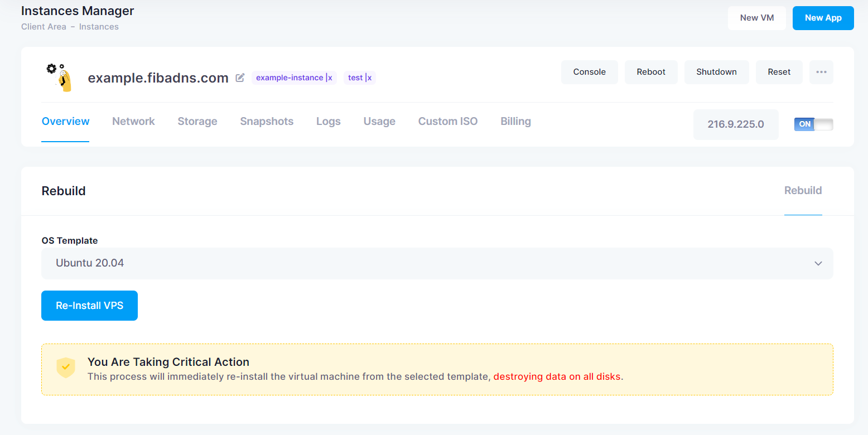Switch to the Overview tab
The height and width of the screenshot is (435, 868).
click(65, 122)
